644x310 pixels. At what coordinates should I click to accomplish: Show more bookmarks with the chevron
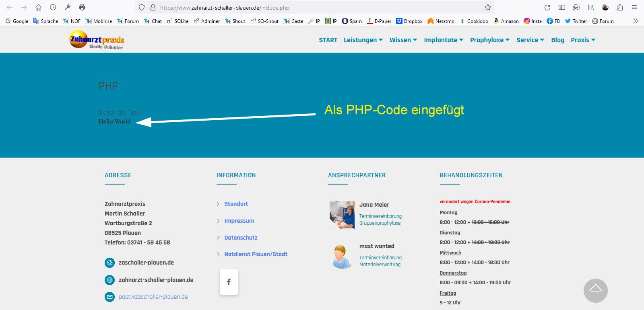tap(636, 21)
